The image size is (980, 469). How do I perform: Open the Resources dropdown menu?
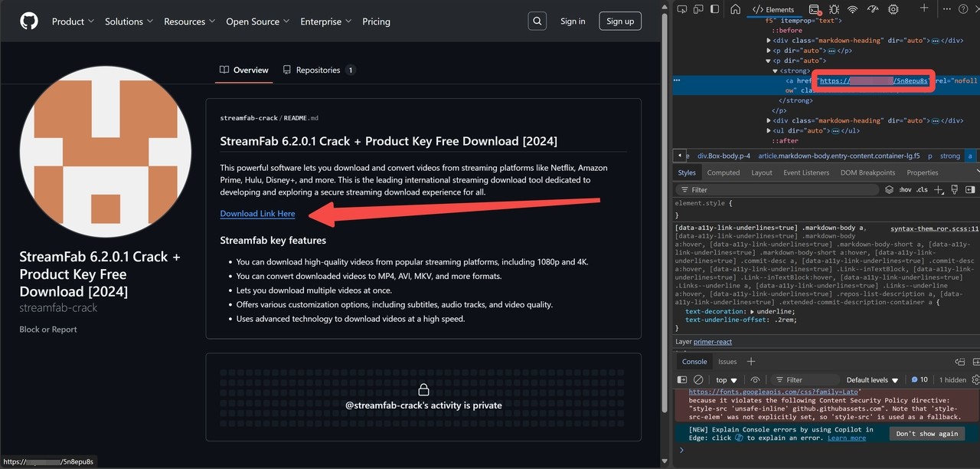tap(189, 21)
